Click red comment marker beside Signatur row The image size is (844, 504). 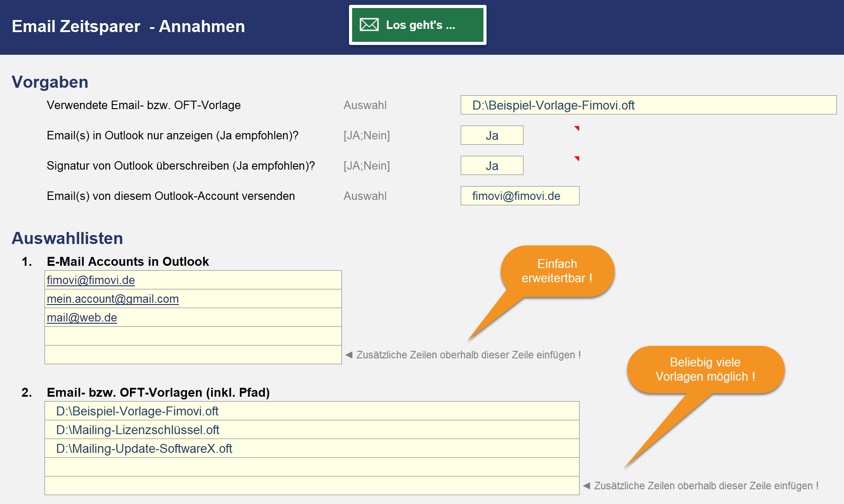(577, 159)
